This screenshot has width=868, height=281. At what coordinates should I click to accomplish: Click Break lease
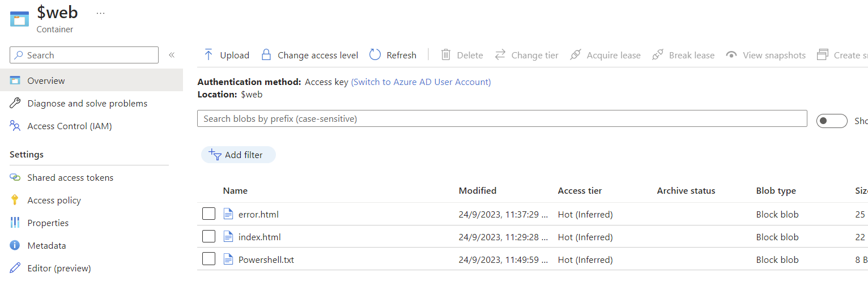[683, 55]
